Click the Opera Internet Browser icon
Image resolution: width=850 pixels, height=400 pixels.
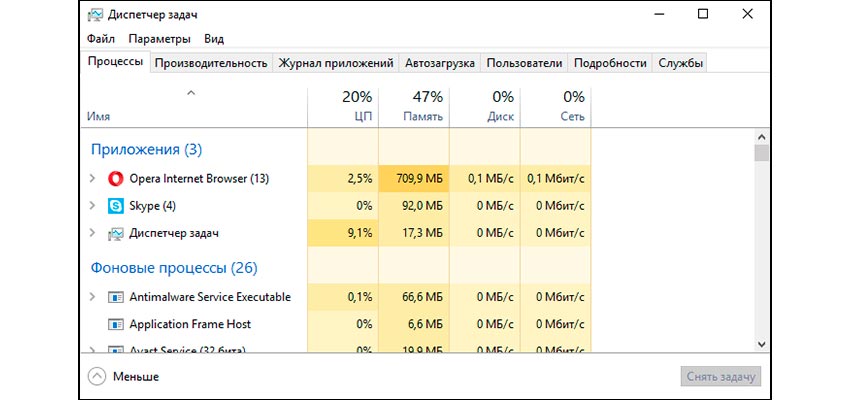click(x=116, y=179)
